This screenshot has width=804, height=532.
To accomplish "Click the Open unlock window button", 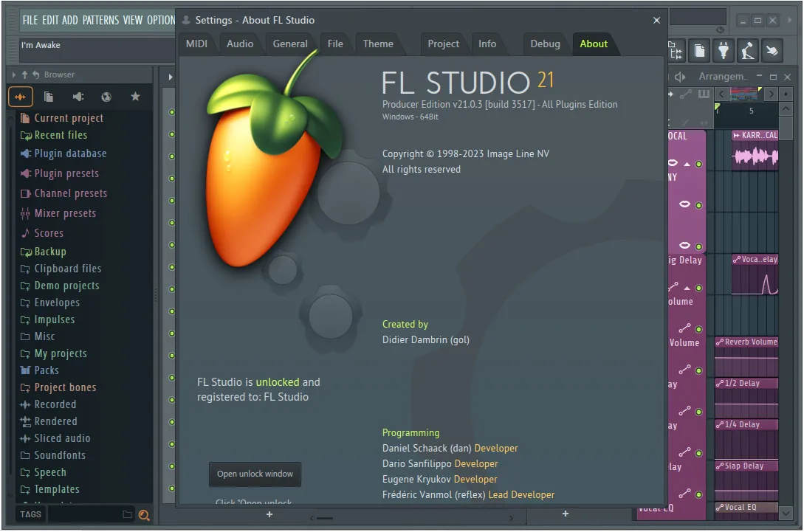I will click(255, 474).
